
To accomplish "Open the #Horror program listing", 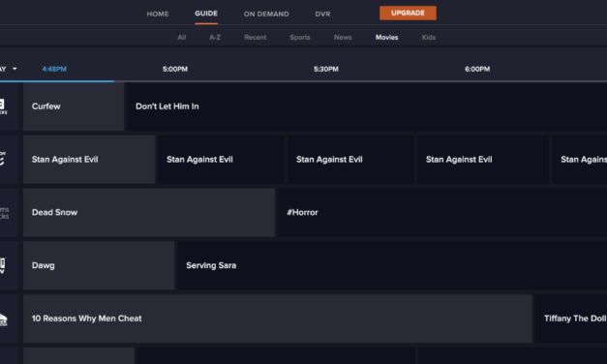I will point(442,213).
